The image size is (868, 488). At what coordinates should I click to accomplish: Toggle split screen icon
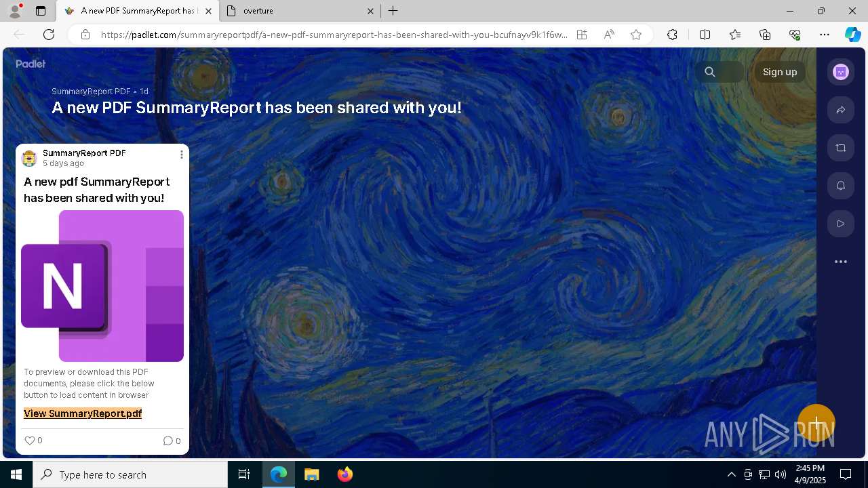click(x=705, y=35)
